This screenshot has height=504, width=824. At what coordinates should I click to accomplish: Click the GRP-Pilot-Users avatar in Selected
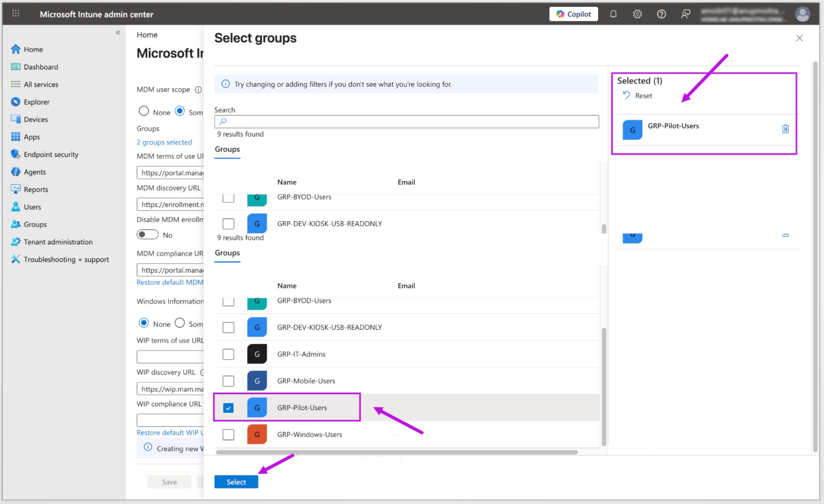coord(632,130)
